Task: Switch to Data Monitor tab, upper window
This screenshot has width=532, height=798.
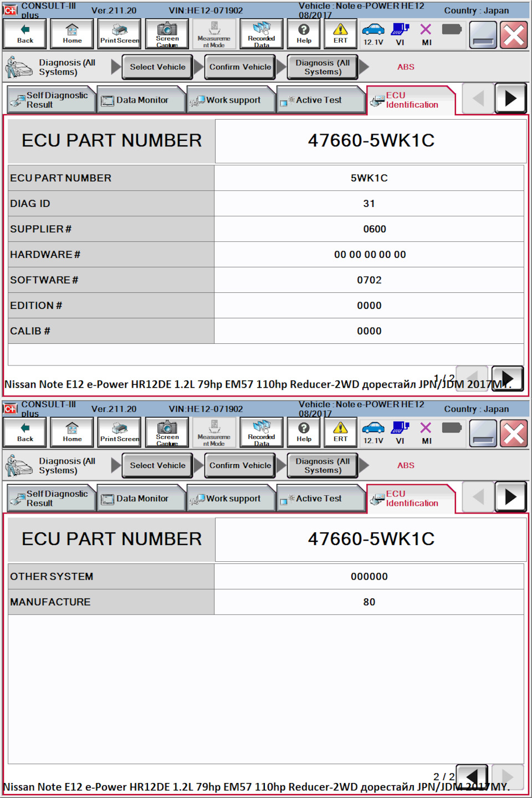Action: (x=141, y=100)
